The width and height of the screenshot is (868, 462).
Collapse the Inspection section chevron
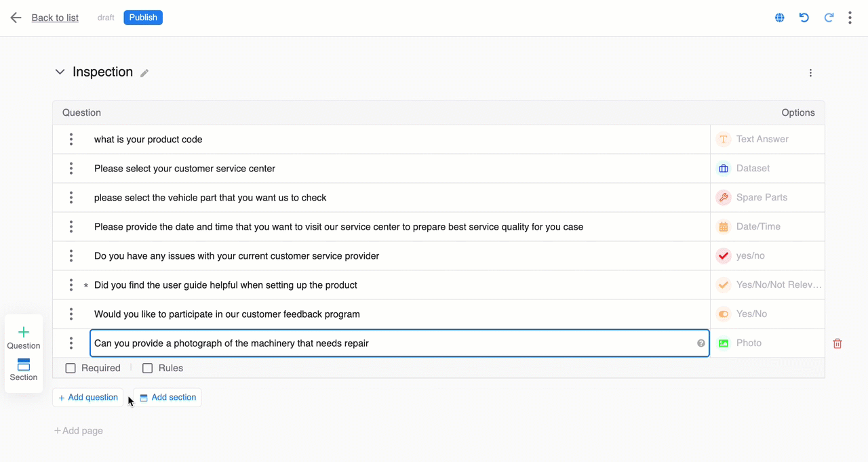click(x=60, y=72)
